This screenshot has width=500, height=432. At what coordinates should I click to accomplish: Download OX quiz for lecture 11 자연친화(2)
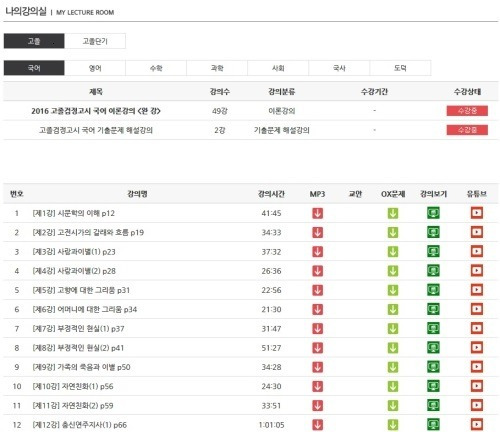[393, 406]
